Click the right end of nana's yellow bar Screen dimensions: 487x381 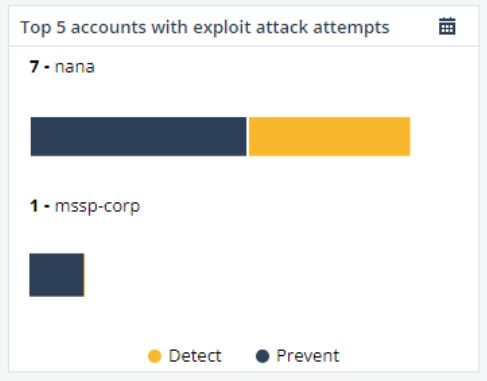coord(406,136)
